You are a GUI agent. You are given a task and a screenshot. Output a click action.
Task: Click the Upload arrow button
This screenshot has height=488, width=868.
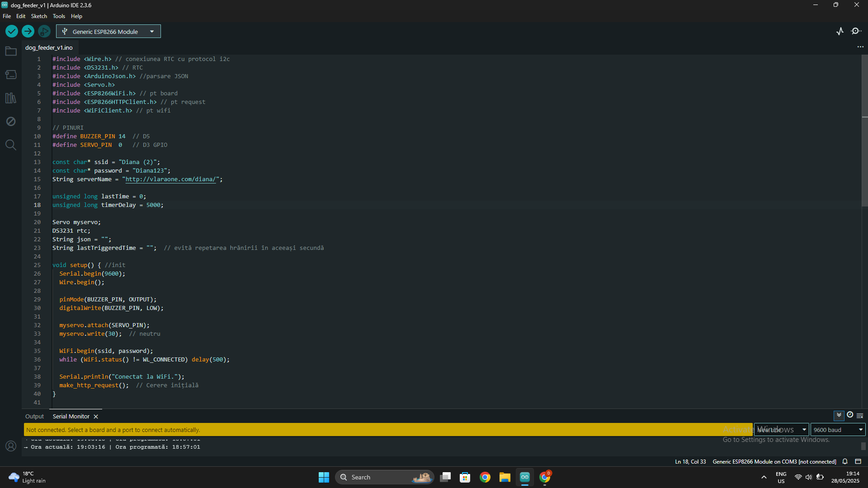point(28,31)
